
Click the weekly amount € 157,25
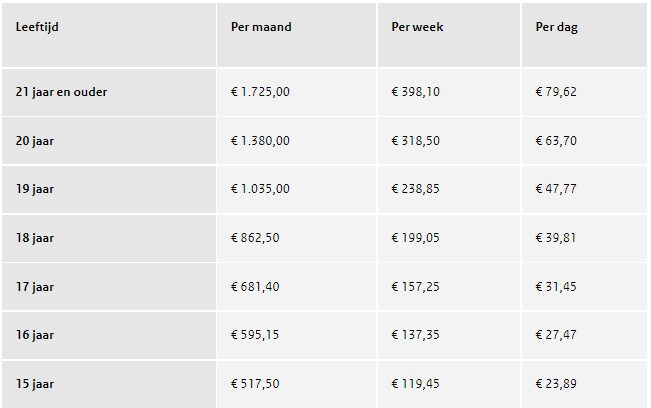point(415,287)
